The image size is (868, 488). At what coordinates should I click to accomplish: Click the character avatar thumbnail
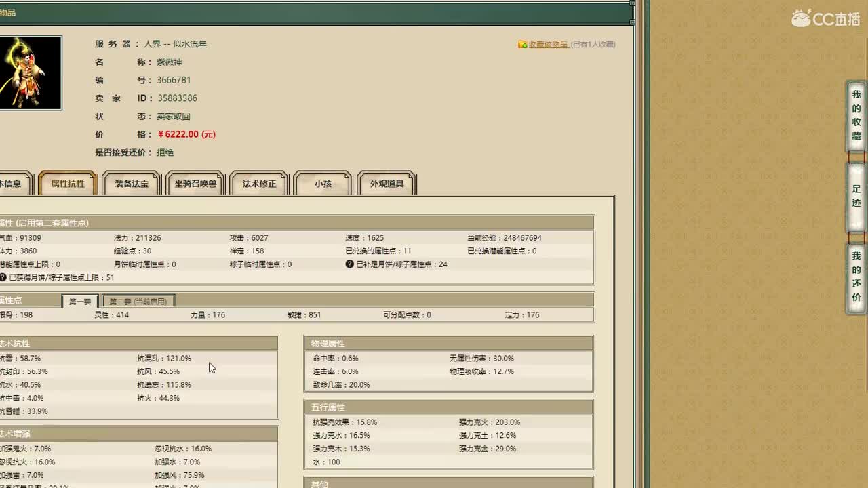(30, 73)
